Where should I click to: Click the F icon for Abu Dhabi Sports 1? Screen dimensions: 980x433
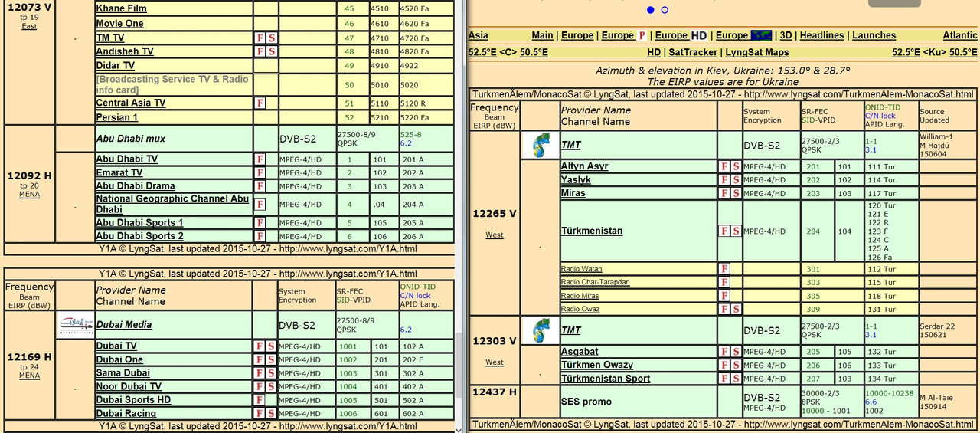click(x=260, y=223)
